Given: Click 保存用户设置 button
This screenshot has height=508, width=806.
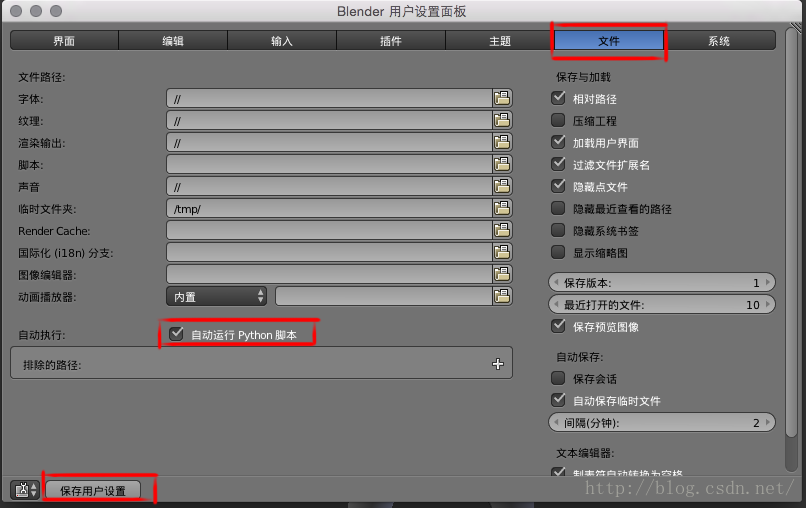Looking at the screenshot, I should click(x=93, y=490).
